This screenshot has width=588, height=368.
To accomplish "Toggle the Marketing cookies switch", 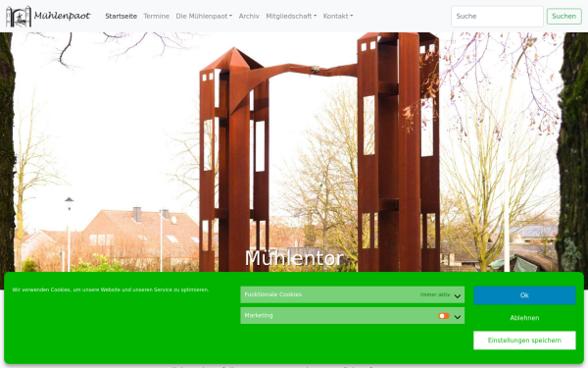I will pos(444,316).
